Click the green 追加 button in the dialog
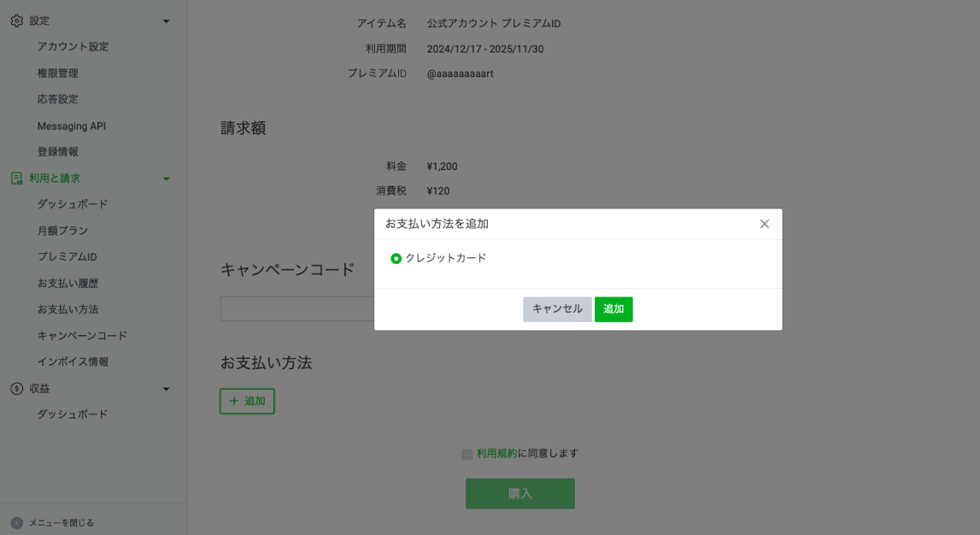The width and height of the screenshot is (980, 535). pyautogui.click(x=613, y=309)
